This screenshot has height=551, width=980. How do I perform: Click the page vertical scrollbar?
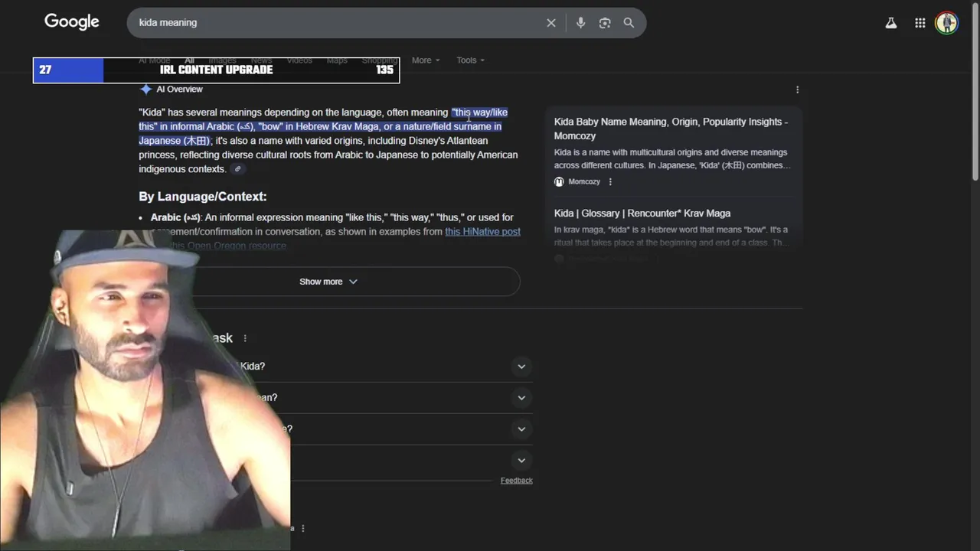pos(975,92)
